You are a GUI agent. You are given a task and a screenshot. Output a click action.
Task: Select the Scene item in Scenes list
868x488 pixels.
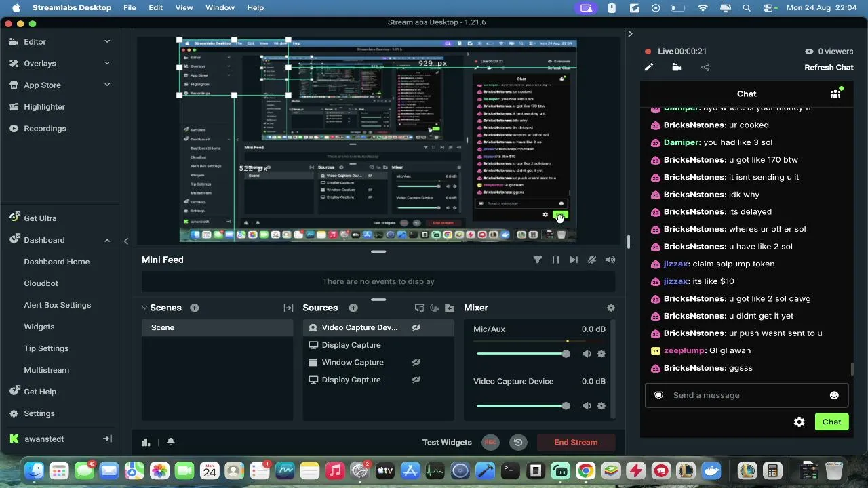click(217, 327)
